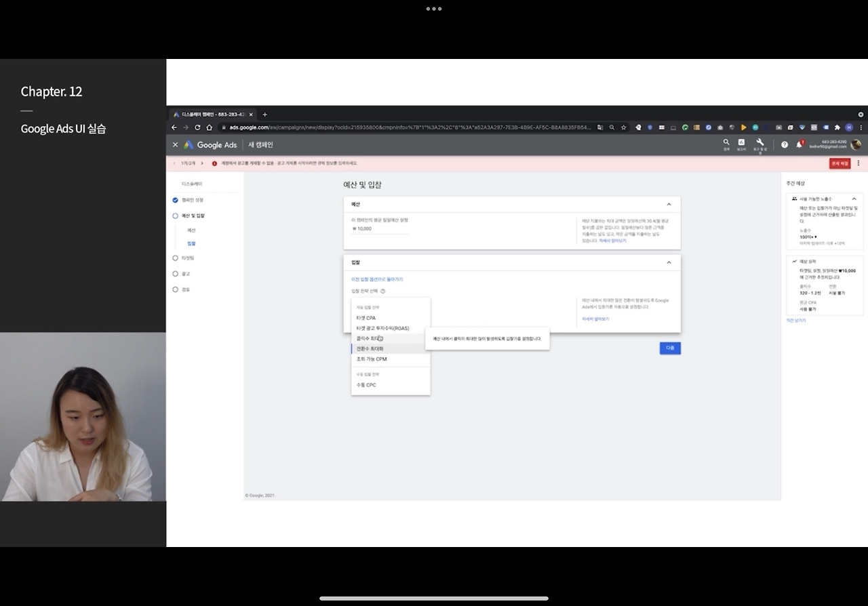
Task: Click the link below the 예상 실적 card
Action: 796,321
